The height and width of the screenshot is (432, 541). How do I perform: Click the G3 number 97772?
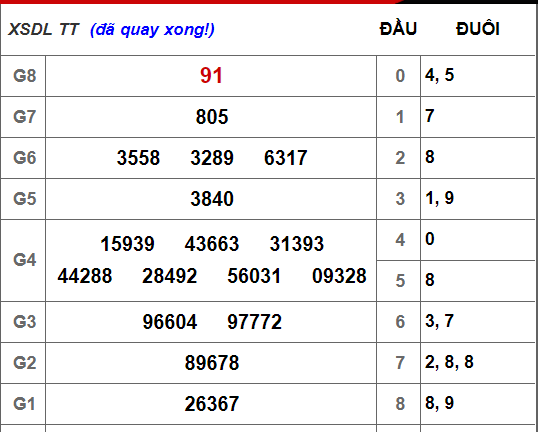coord(254,322)
